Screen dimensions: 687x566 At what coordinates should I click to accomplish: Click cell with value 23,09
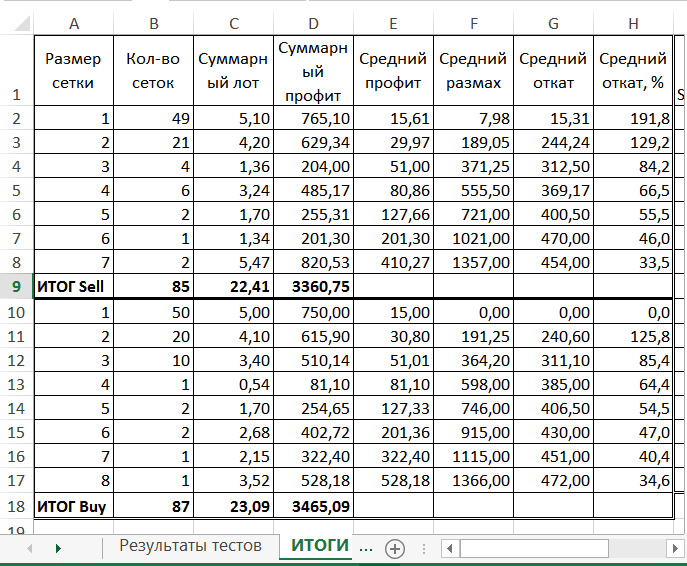point(234,506)
